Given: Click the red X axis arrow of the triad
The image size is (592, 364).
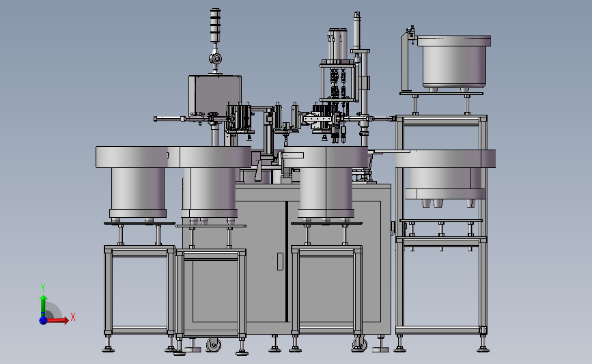Looking at the screenshot, I should tap(58, 320).
